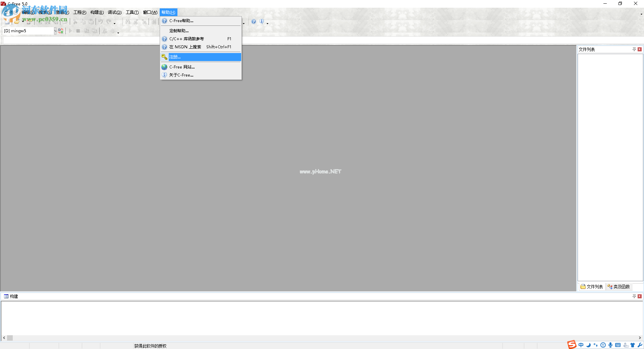Click the info bubble icon in toolbar

tap(262, 22)
